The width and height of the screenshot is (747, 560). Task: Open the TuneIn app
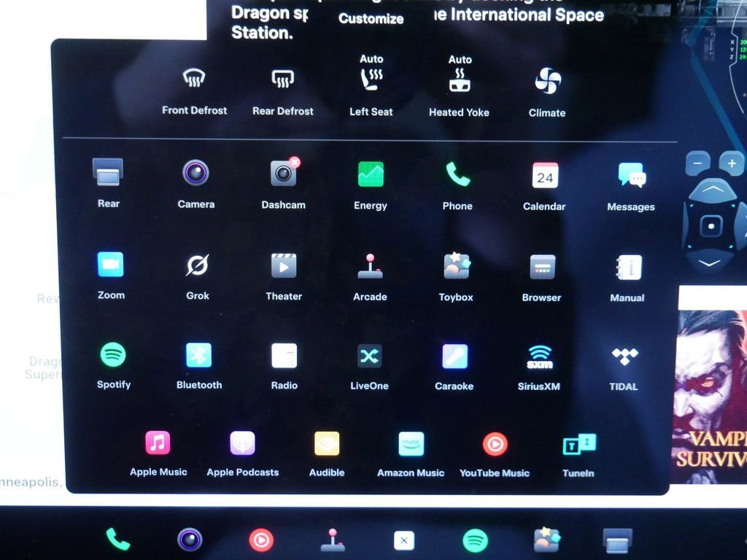(578, 456)
